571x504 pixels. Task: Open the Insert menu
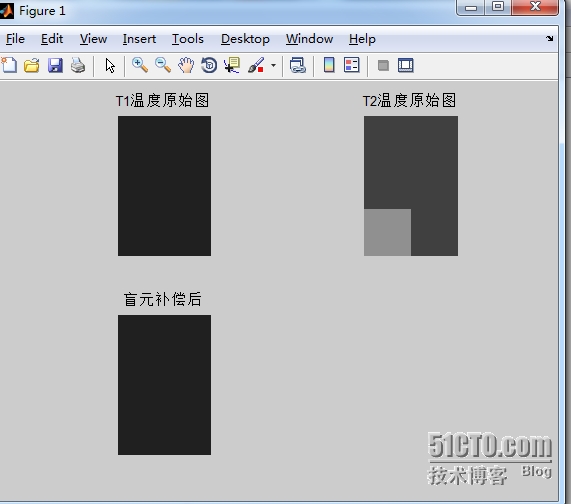click(x=139, y=39)
